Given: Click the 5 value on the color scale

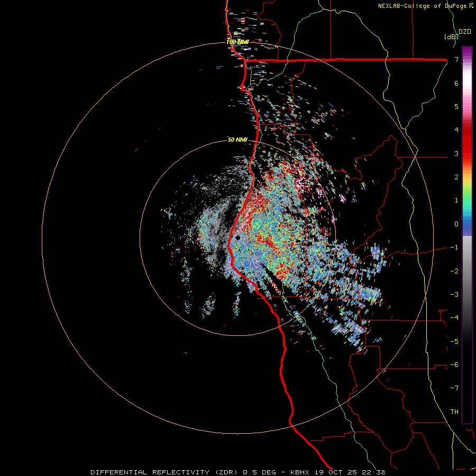Looking at the screenshot, I should point(456,106).
